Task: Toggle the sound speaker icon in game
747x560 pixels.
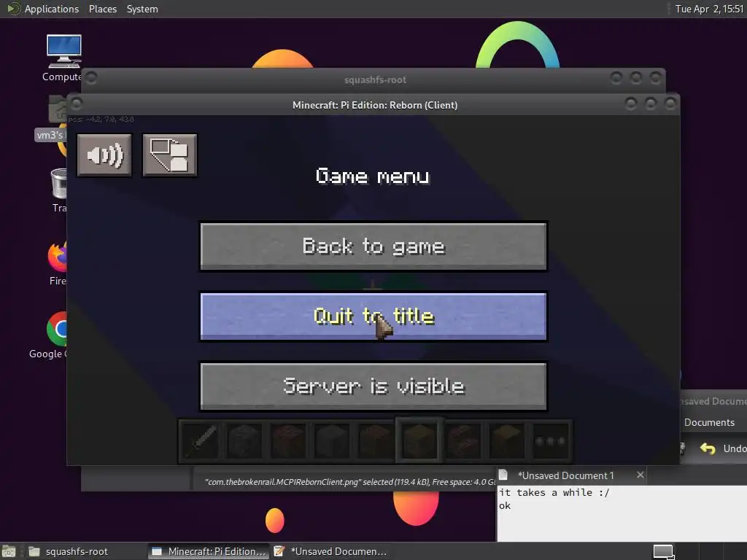Action: pos(104,155)
